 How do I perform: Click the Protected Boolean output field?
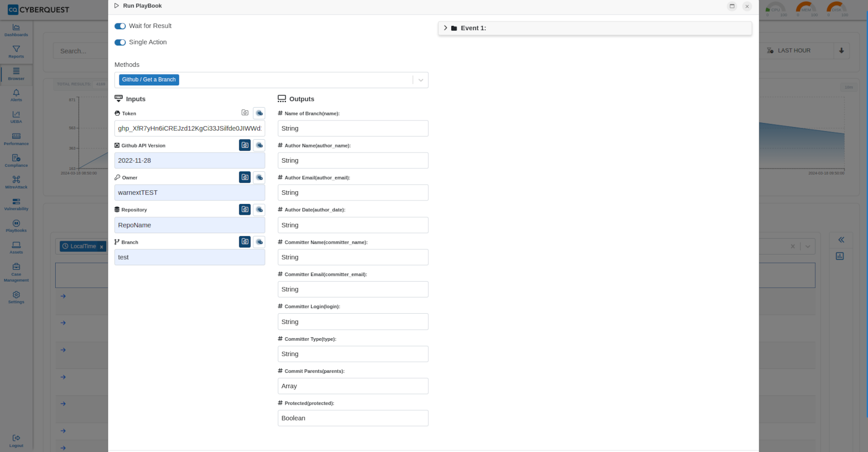tap(353, 418)
